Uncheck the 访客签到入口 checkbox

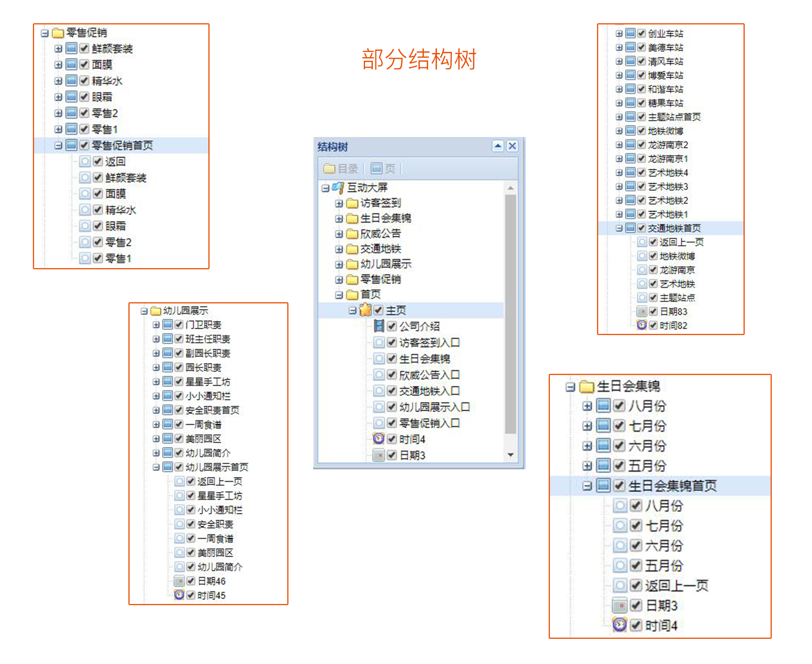point(392,342)
